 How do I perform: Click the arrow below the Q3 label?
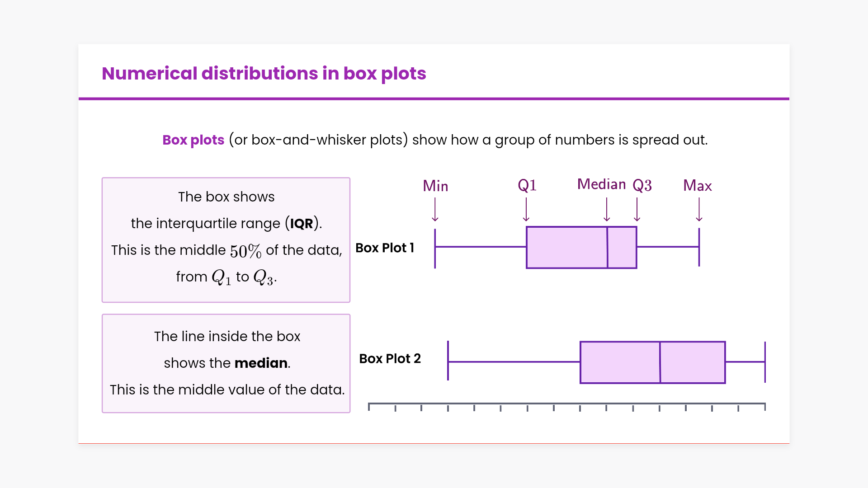(637, 210)
